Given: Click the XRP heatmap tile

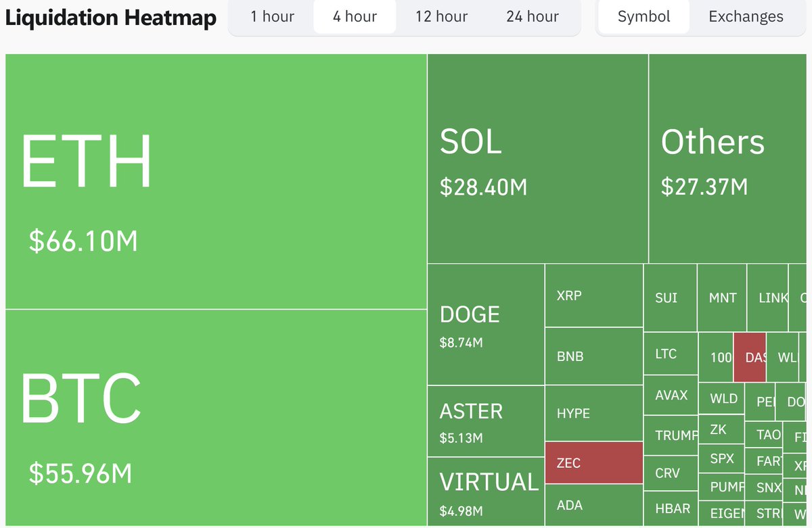Looking at the screenshot, I should (593, 295).
